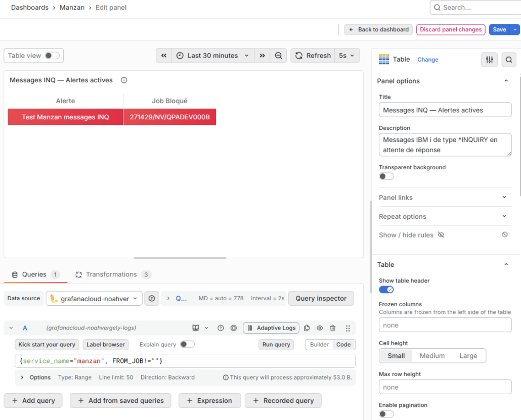
Task: Hide query A using eye icon
Action: point(320,328)
